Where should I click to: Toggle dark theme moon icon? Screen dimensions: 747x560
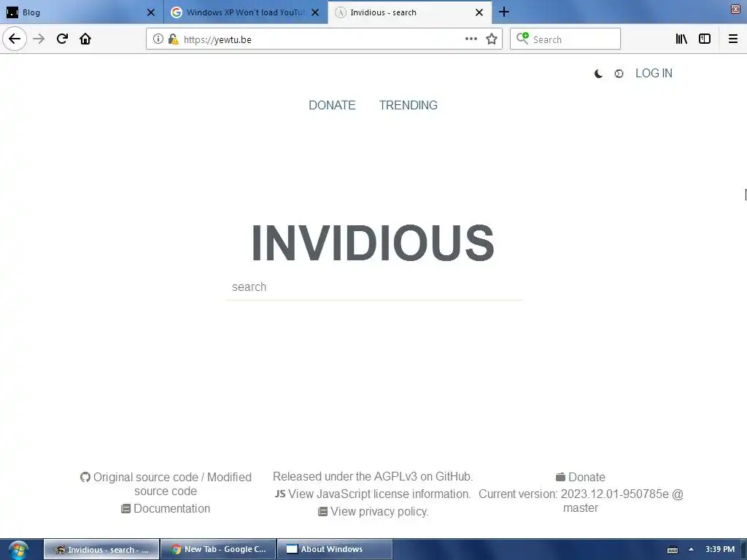click(x=598, y=74)
